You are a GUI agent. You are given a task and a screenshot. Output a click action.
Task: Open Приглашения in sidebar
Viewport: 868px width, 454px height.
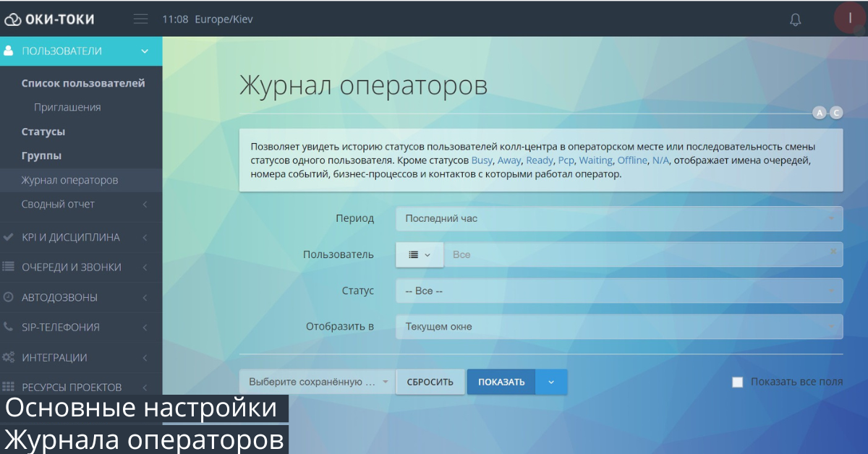pos(67,107)
